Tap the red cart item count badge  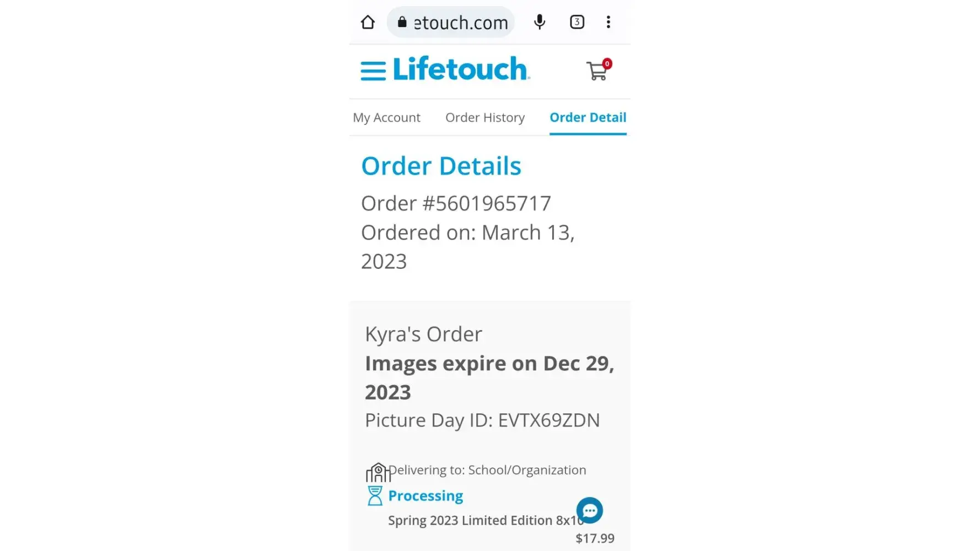click(607, 63)
